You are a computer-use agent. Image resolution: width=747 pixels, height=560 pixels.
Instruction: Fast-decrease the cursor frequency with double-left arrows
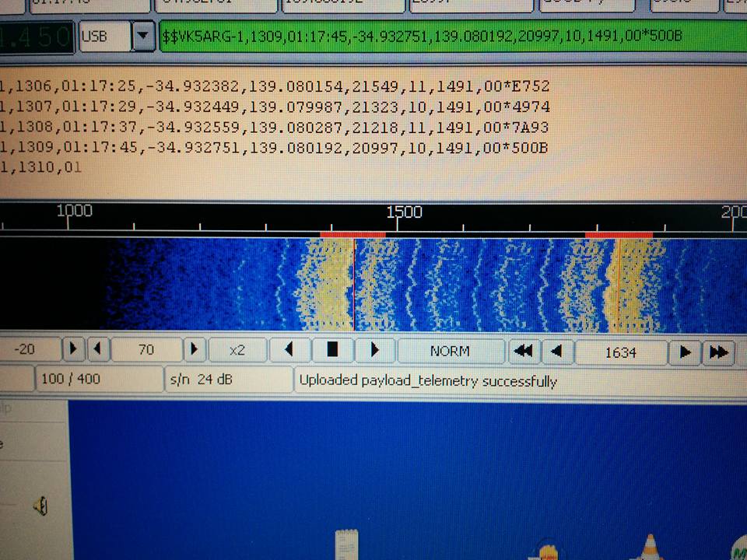[x=523, y=352]
